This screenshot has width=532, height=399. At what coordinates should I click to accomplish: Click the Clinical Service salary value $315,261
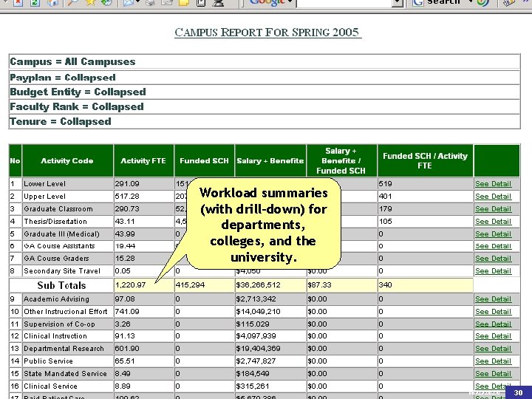[253, 386]
